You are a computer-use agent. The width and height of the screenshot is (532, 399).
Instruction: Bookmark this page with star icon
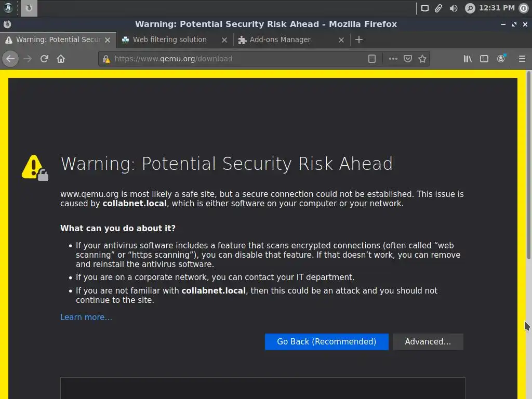tap(422, 59)
